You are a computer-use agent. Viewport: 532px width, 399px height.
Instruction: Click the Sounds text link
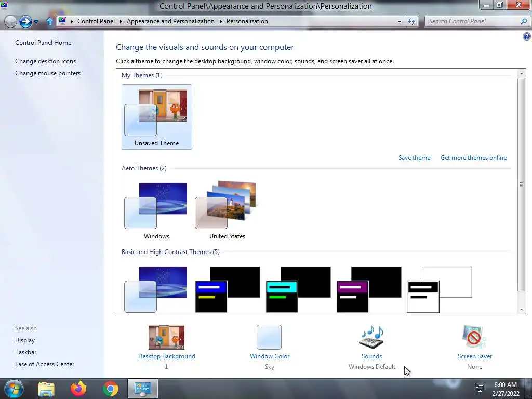pos(371,356)
